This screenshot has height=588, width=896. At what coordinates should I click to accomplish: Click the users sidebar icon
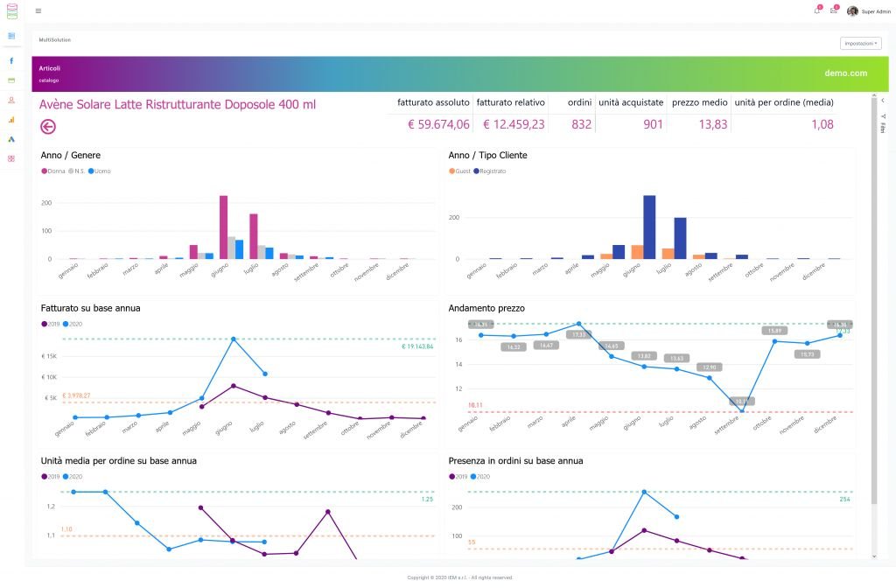[x=11, y=101]
